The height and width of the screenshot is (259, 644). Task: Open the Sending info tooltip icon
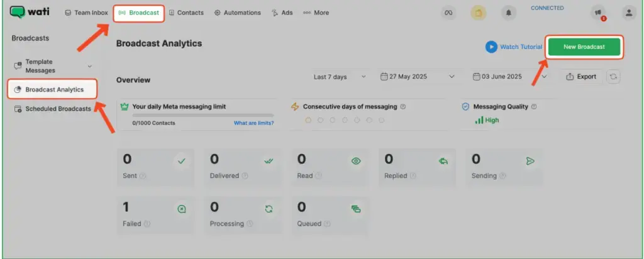click(x=502, y=175)
